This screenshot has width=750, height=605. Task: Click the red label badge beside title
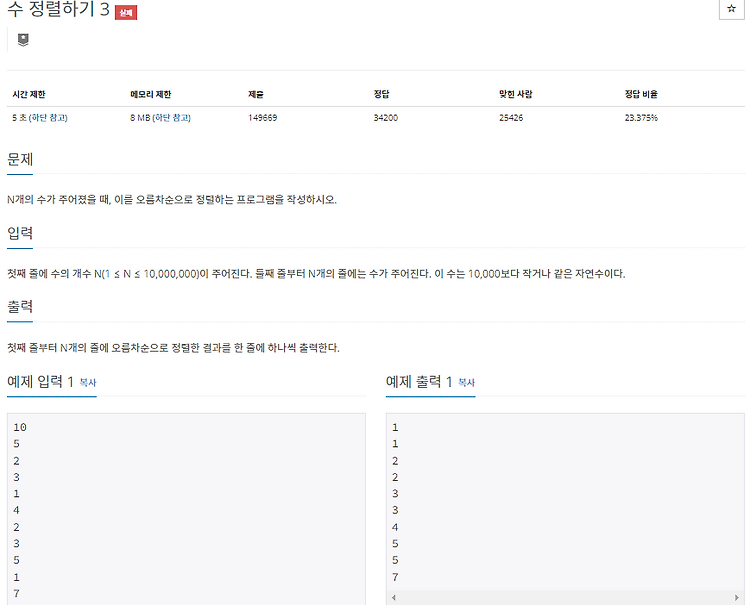point(126,13)
